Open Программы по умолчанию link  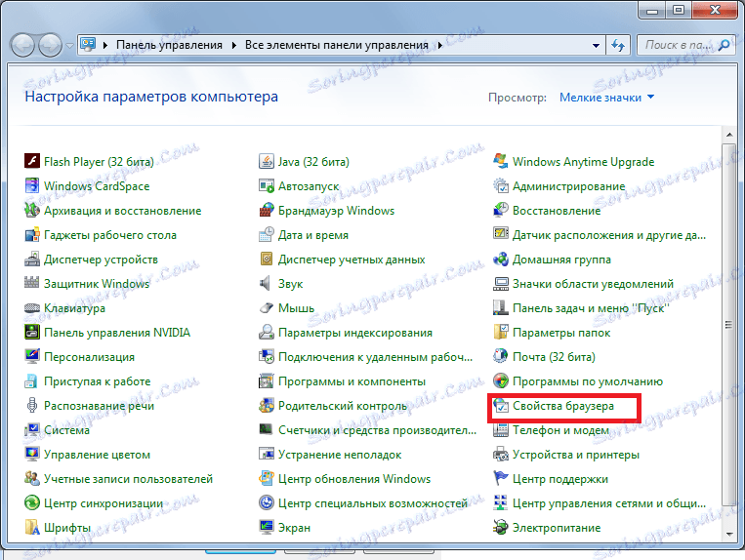(587, 381)
